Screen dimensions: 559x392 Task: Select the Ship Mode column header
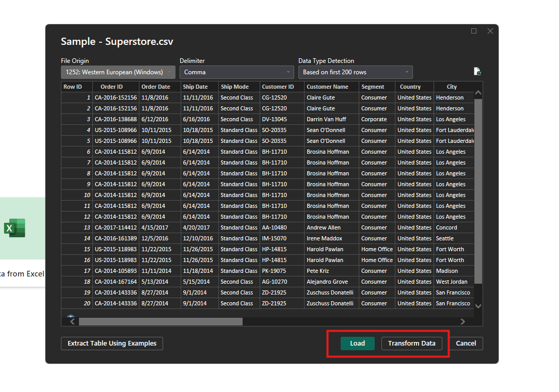[x=234, y=87]
